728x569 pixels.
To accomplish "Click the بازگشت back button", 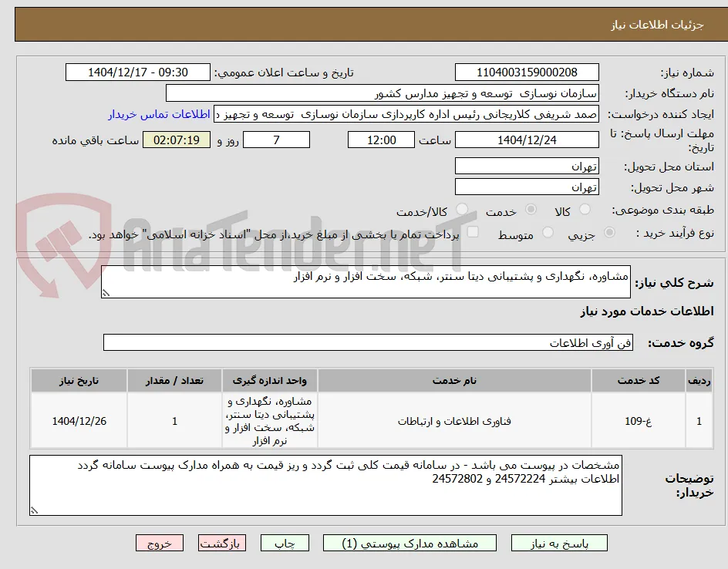I will [222, 543].
